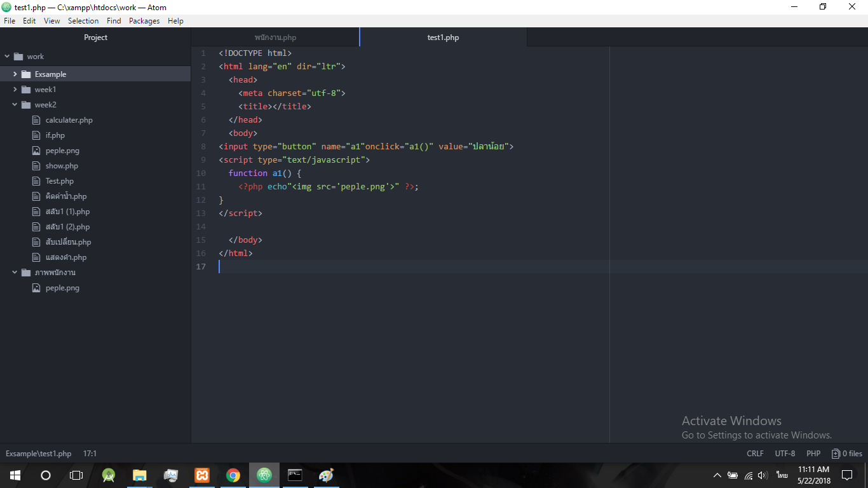This screenshot has width=868, height=488.
Task: Click the function a1() code line
Action: 265,173
